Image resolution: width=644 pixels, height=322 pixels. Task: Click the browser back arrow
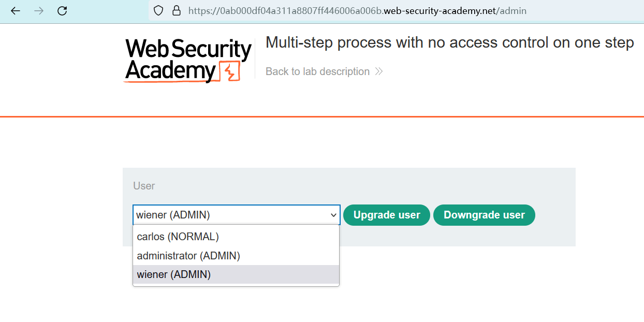16,10
